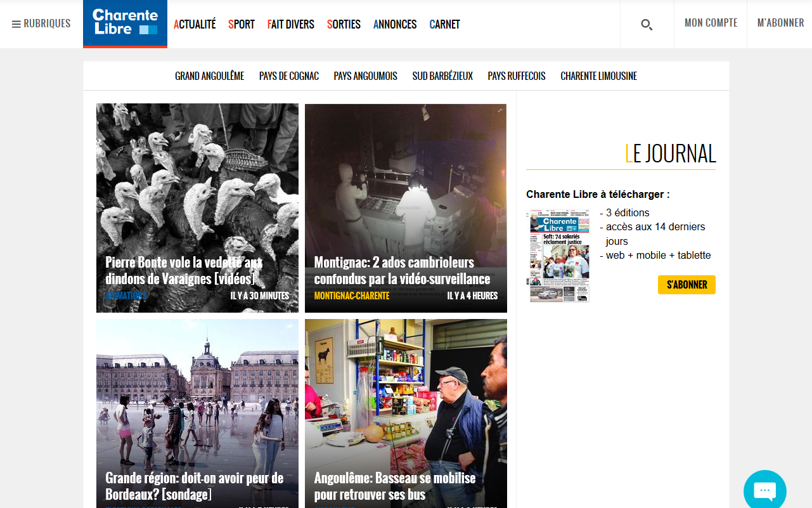
Task: Open the Carnet section
Action: (444, 25)
